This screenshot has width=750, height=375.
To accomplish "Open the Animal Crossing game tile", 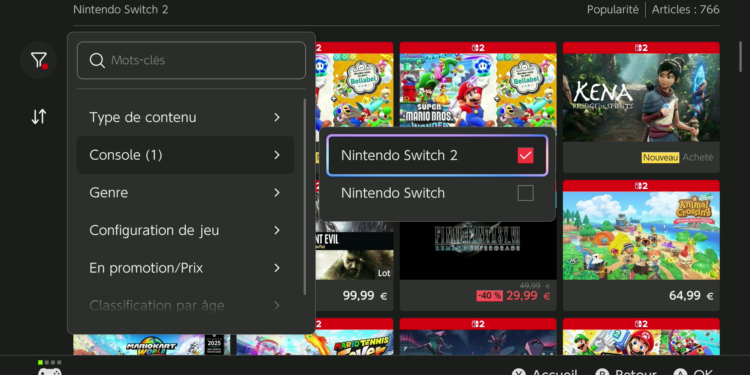I will pos(641,245).
